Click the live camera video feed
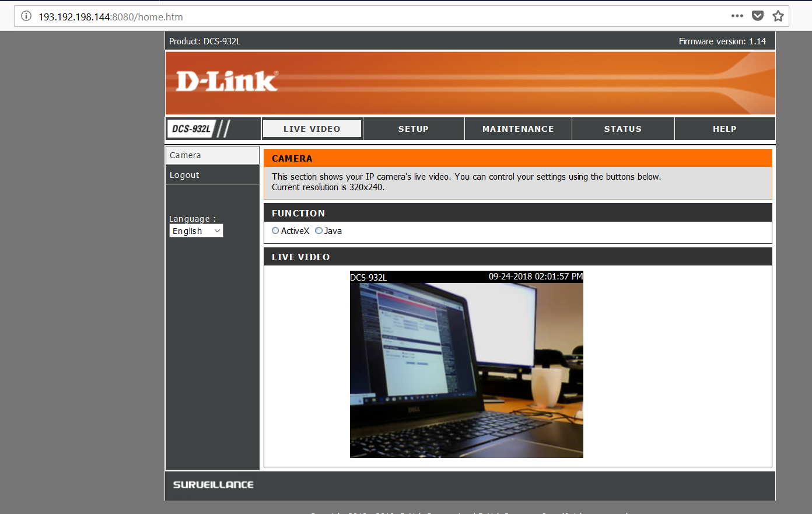This screenshot has height=514, width=812. point(467,365)
